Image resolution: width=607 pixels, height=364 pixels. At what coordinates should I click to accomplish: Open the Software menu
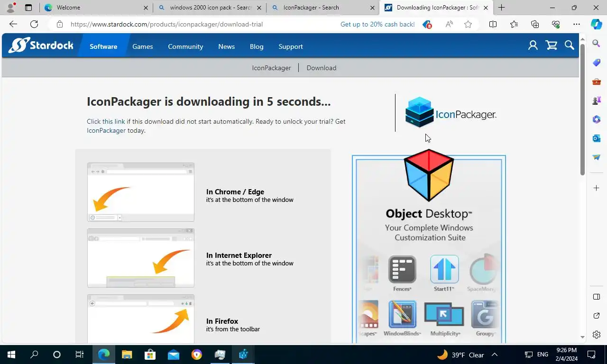click(103, 46)
